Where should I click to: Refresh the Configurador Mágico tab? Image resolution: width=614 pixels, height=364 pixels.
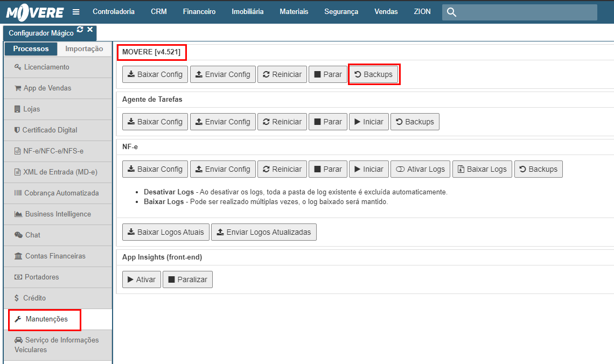click(x=80, y=30)
